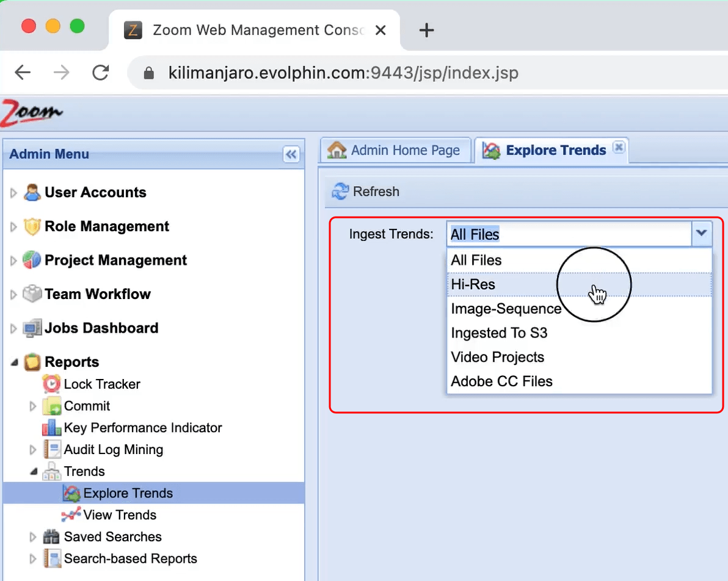Click the Saved Searches label
Image resolution: width=728 pixels, height=581 pixels.
click(113, 536)
